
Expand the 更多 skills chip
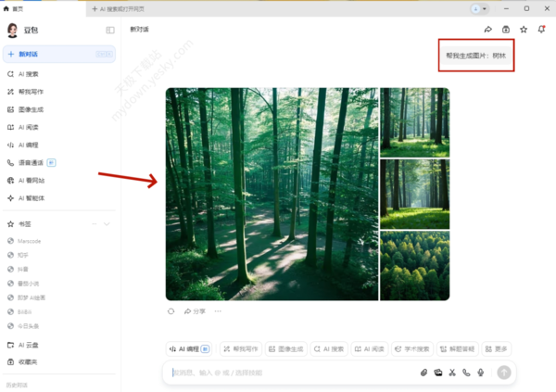pos(497,349)
